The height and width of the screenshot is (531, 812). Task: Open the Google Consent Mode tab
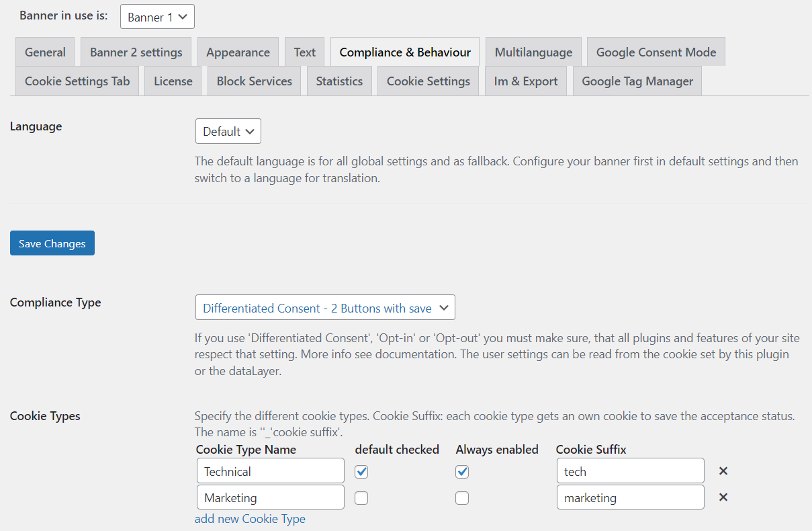(655, 51)
